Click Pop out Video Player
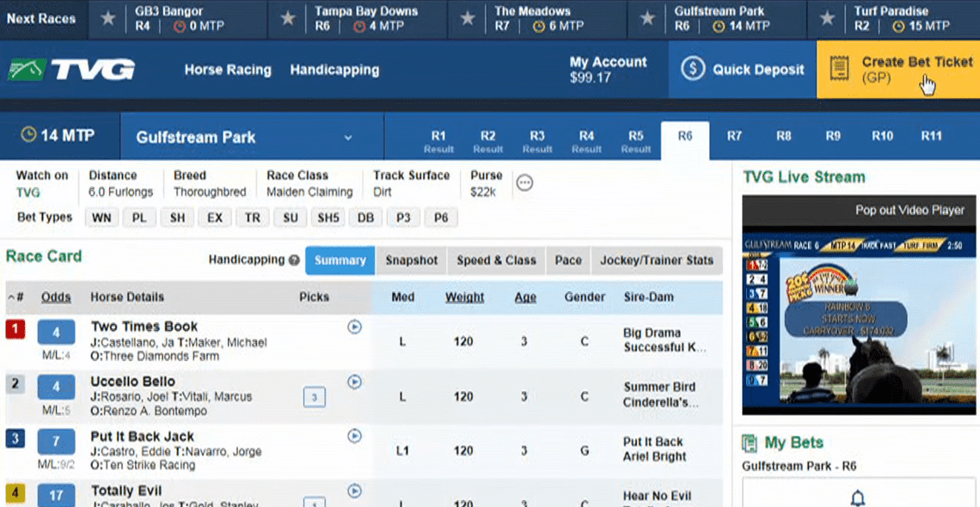The image size is (980, 507). point(910,211)
